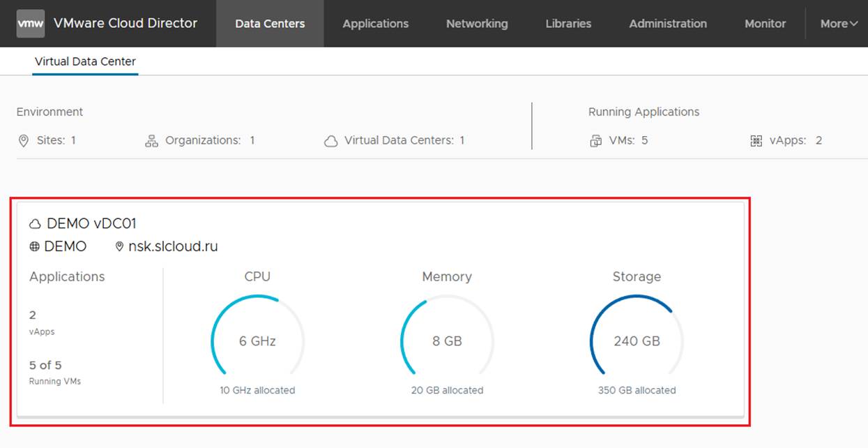This screenshot has height=448, width=868.
Task: Go to the Networking section
Action: click(477, 24)
